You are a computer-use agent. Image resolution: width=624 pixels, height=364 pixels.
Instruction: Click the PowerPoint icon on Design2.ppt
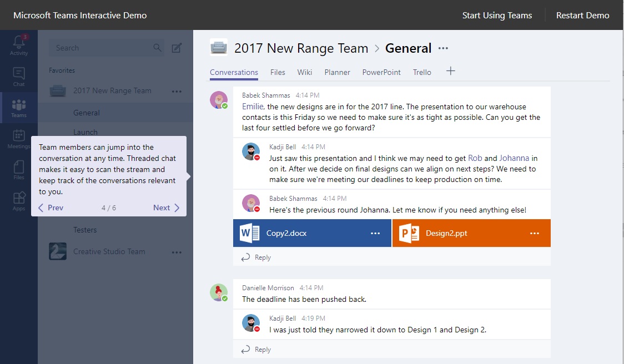[409, 233]
